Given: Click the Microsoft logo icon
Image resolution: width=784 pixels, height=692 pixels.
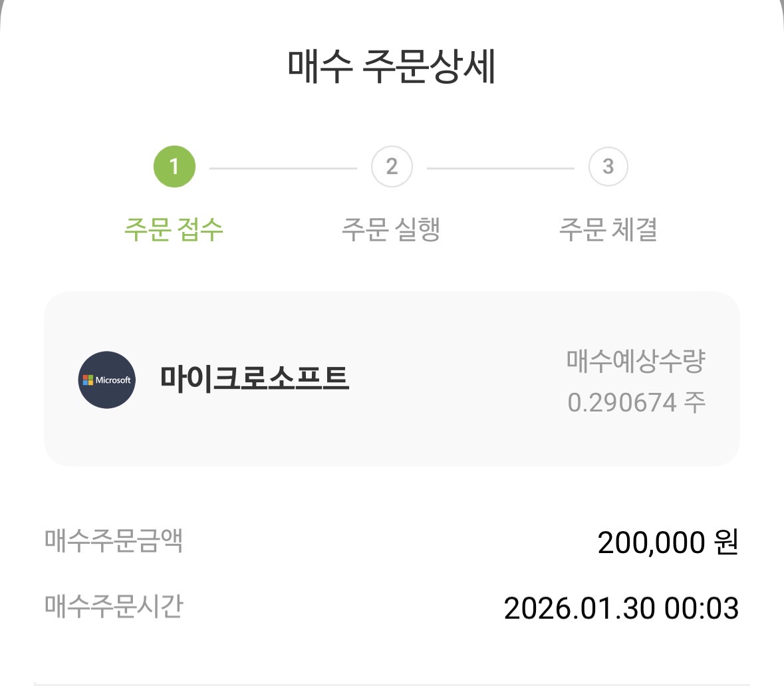Looking at the screenshot, I should tap(106, 380).
